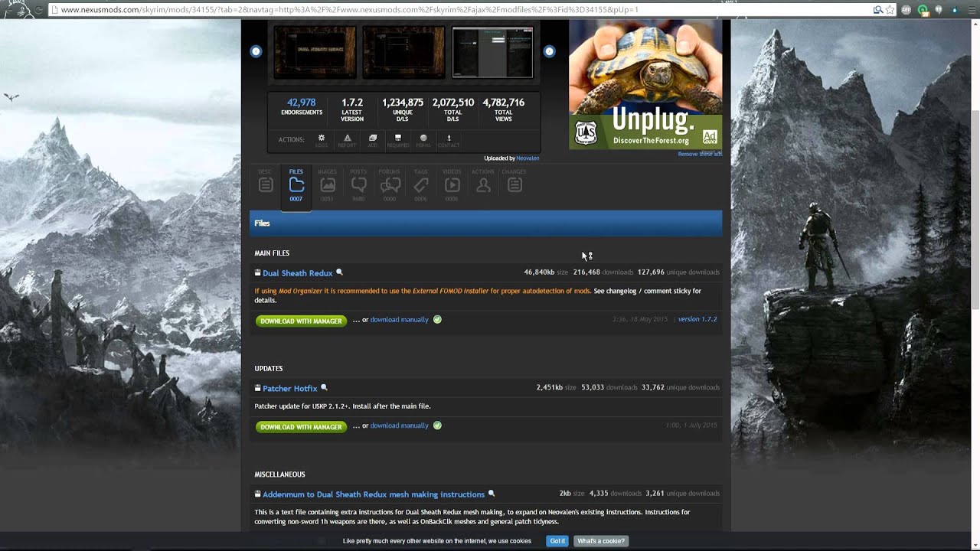Image resolution: width=980 pixels, height=551 pixels.
Task: Open Patcher Hotfix file link
Action: (x=290, y=389)
